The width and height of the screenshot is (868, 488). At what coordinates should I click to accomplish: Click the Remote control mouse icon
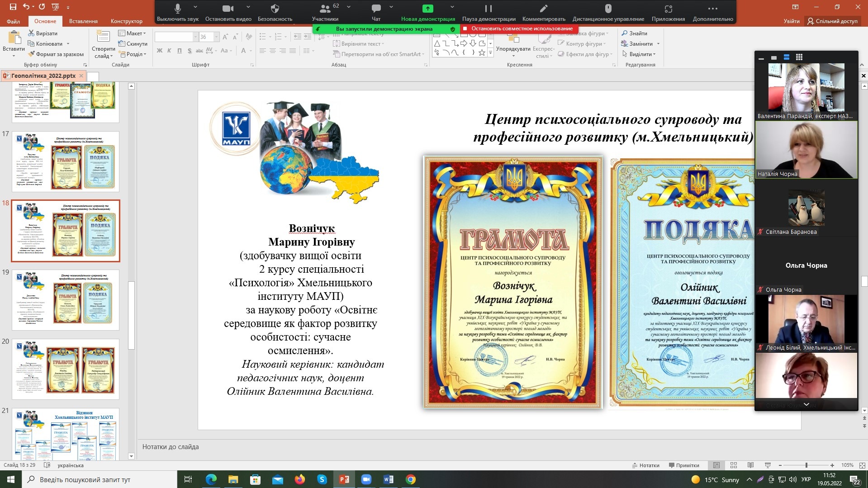click(x=608, y=9)
